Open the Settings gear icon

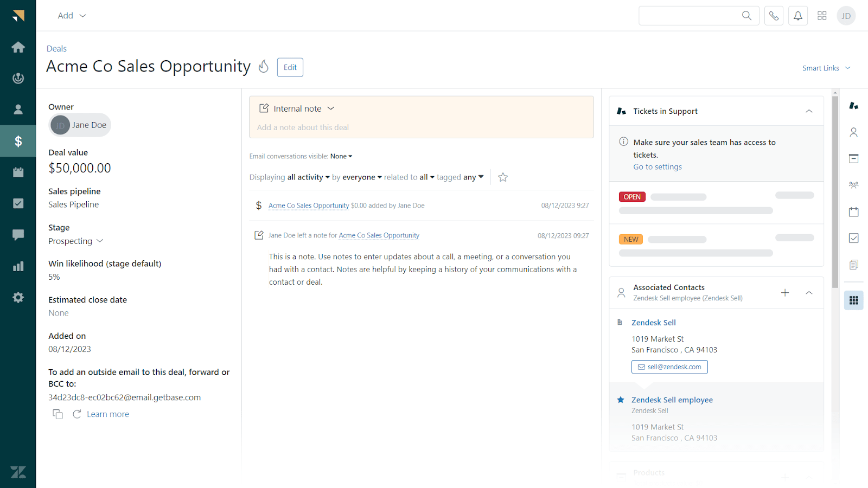18,297
